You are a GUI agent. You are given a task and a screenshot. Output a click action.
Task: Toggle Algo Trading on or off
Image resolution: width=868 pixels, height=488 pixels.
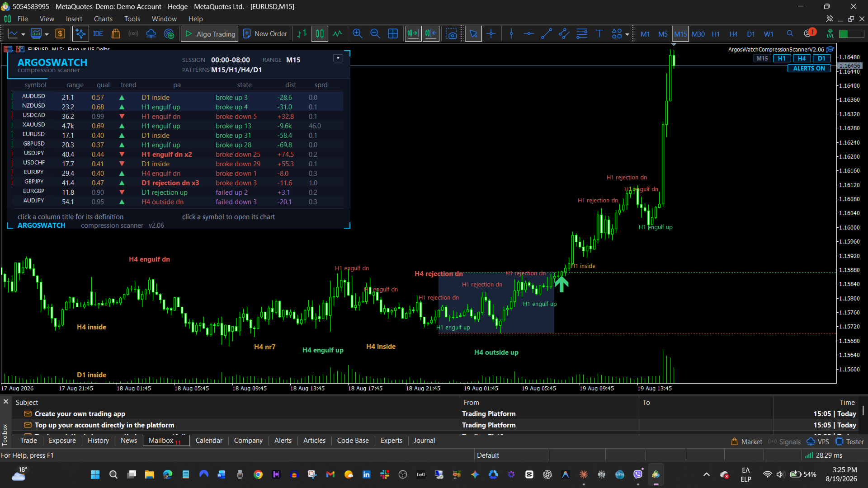[210, 34]
